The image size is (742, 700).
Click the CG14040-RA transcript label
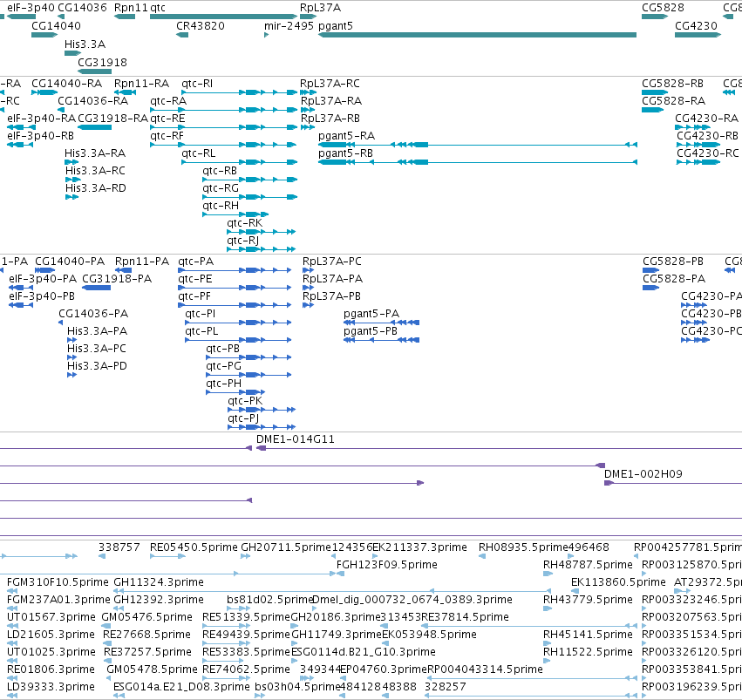click(x=67, y=84)
